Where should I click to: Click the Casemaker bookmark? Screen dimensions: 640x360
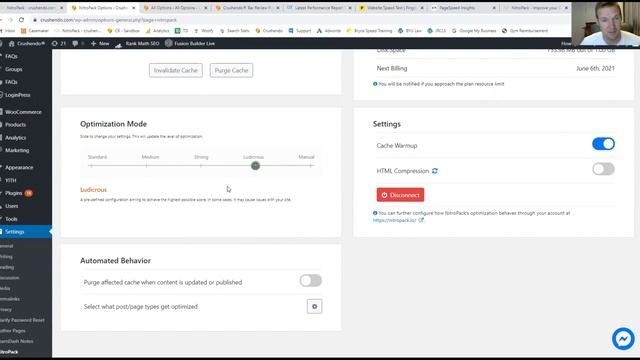click(35, 31)
